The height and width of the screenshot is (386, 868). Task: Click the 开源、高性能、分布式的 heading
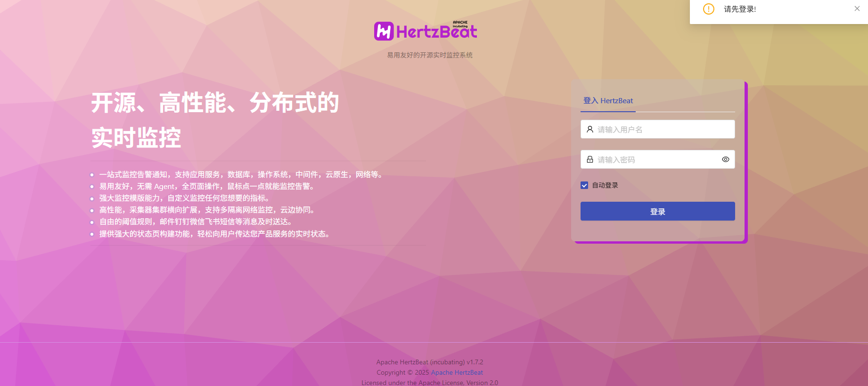215,103
